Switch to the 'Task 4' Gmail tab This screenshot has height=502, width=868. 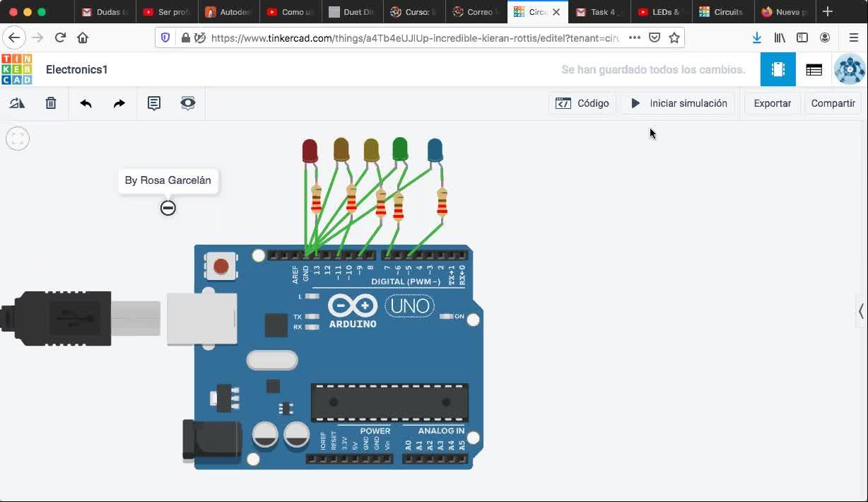click(599, 12)
